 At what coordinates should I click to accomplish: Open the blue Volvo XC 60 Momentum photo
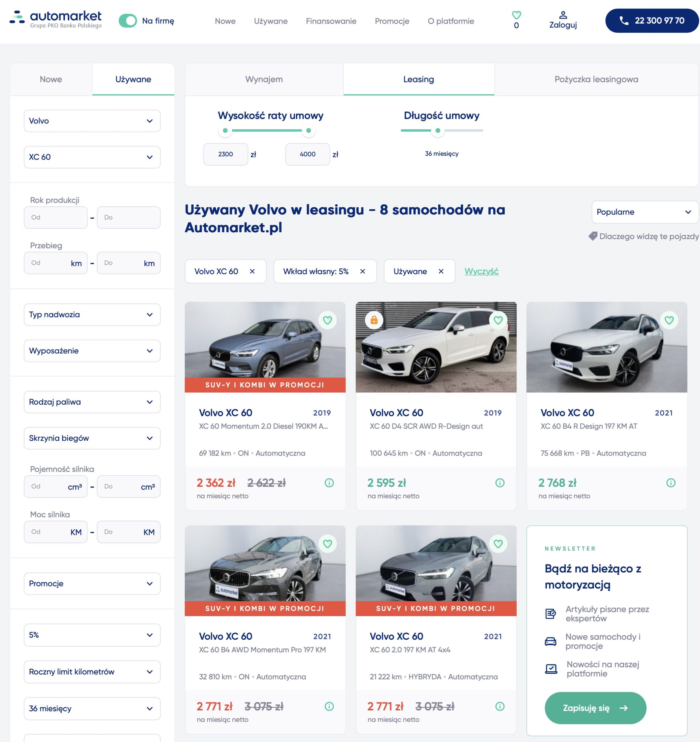[266, 347]
